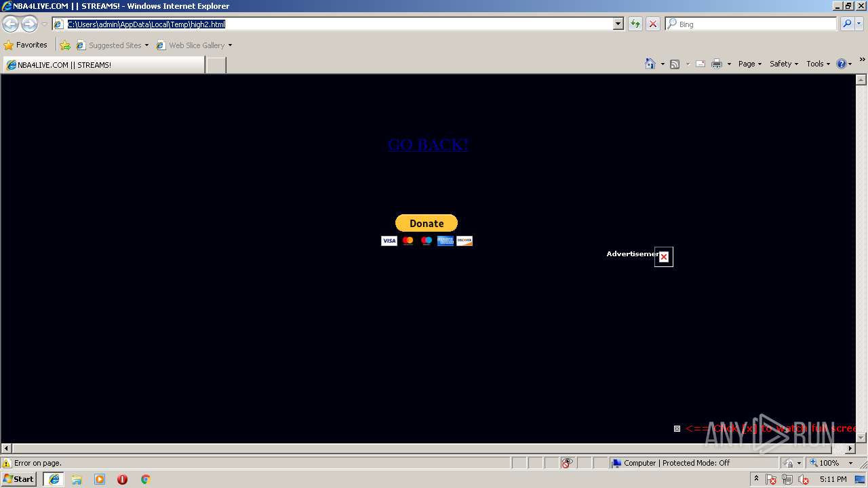Stop loading with the red X icon
This screenshot has height=488, width=868.
(652, 24)
